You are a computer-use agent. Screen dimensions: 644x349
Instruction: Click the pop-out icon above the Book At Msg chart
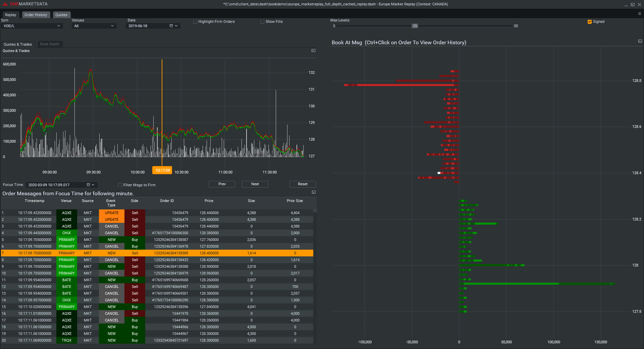pyautogui.click(x=640, y=41)
